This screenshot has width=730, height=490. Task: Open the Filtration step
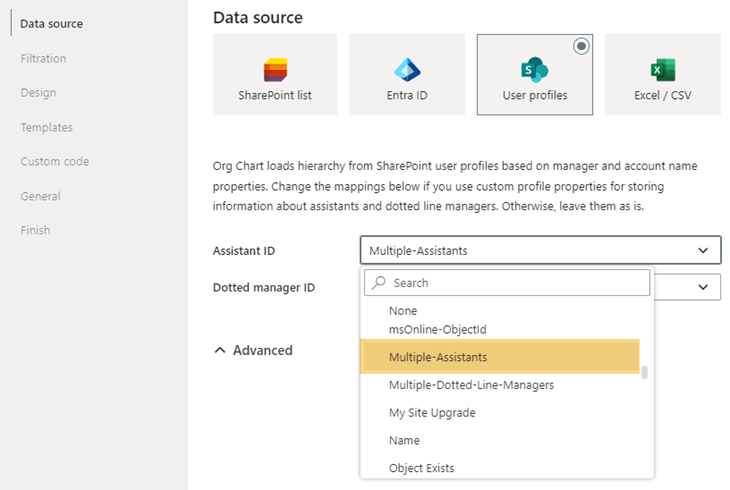point(43,59)
